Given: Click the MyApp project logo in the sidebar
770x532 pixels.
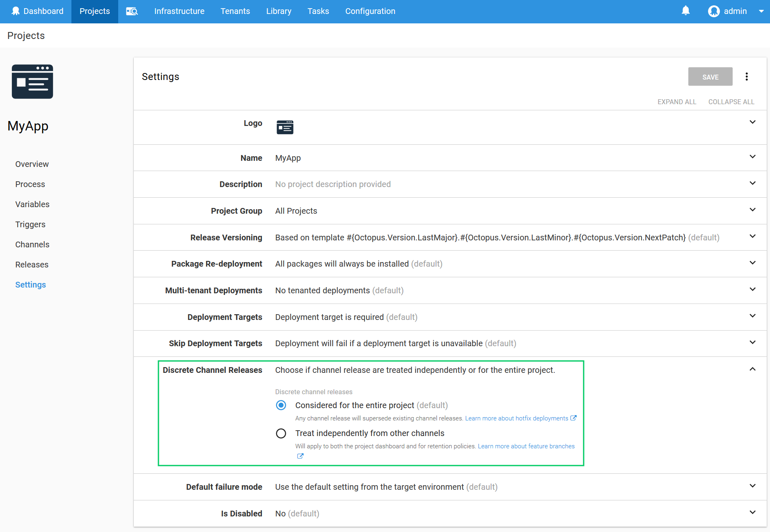Looking at the screenshot, I should (x=32, y=82).
